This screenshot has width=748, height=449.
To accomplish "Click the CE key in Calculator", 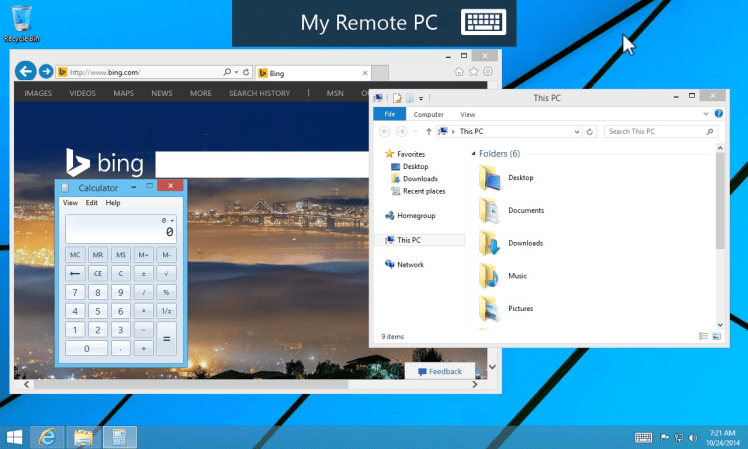I will pyautogui.click(x=98, y=273).
